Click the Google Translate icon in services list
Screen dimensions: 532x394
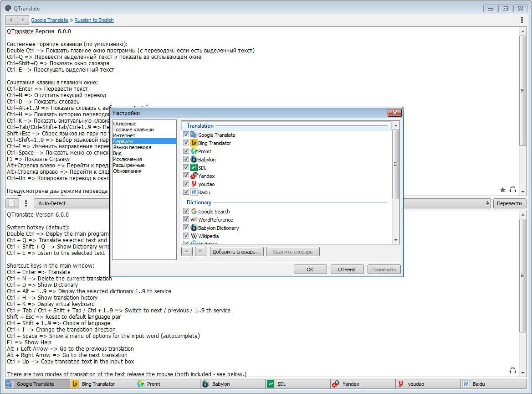pos(194,135)
